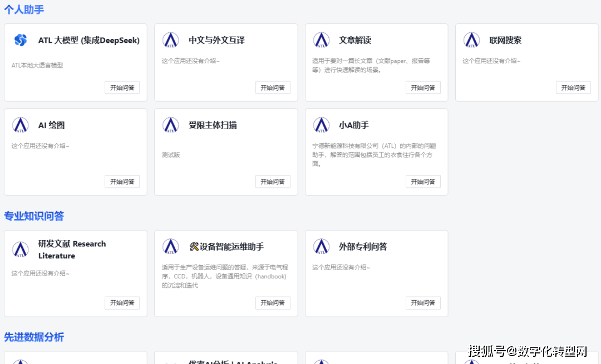The height and width of the screenshot is (364, 601).
Task: Click the 外部专利问答 app icon
Action: click(x=321, y=247)
